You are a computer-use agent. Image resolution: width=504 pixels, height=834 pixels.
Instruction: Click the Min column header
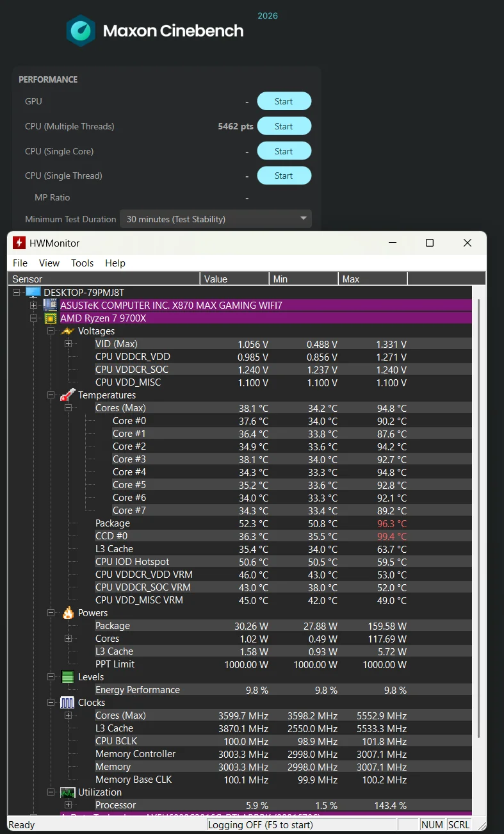click(x=304, y=279)
